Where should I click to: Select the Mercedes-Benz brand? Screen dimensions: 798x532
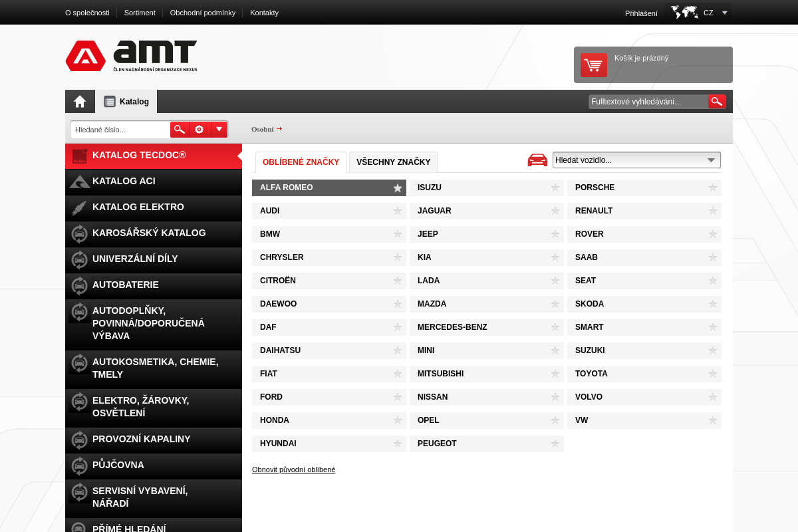point(452,327)
